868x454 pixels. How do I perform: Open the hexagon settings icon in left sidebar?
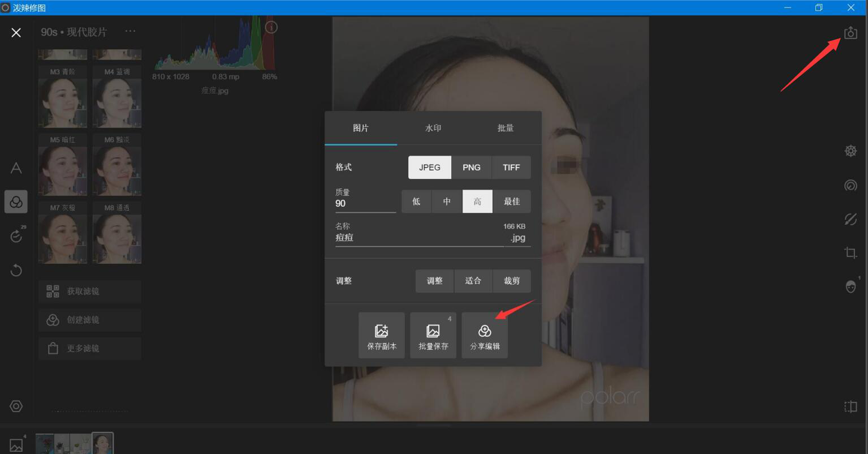16,406
